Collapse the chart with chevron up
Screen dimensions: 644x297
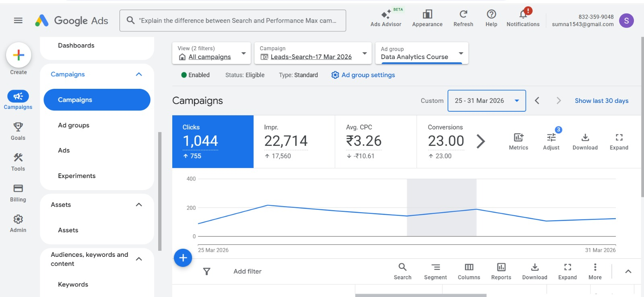(628, 272)
